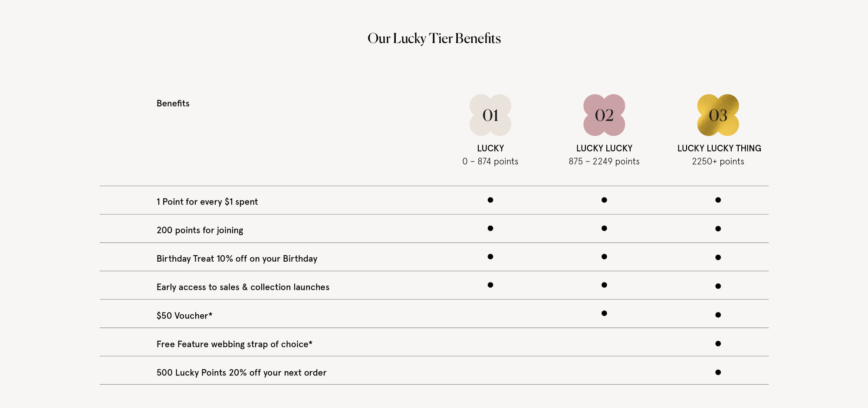Image resolution: width=868 pixels, height=408 pixels.
Task: Click the Lucky Lucky dot for 200 points joining
Action: coord(604,228)
